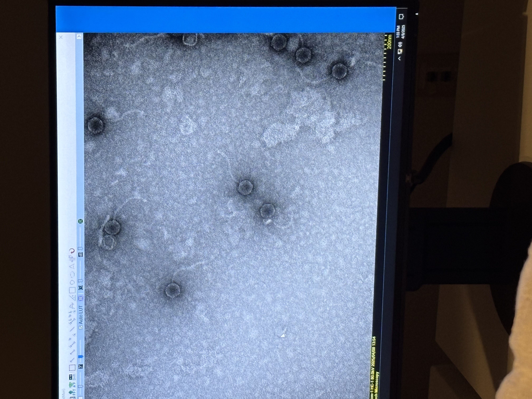Select the ellipse drawing tool

pyautogui.click(x=72, y=274)
